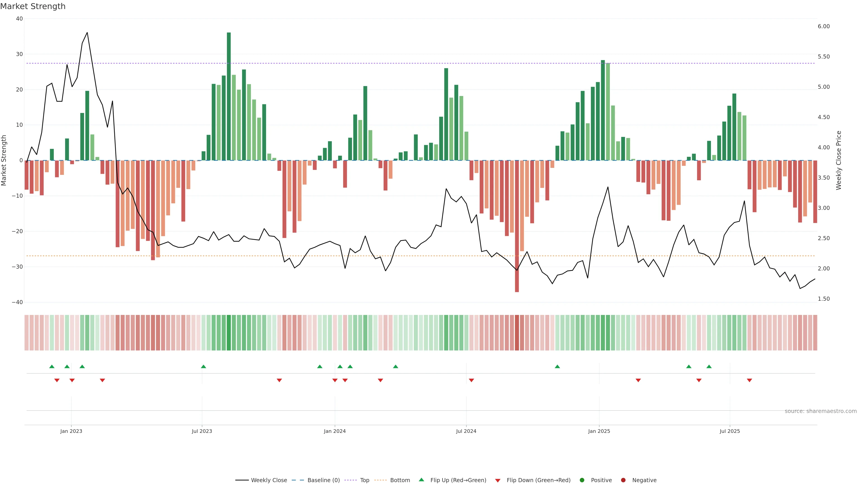The image size is (868, 488).
Task: Click the flip-up triangle at Jul 2023
Action: click(x=203, y=366)
